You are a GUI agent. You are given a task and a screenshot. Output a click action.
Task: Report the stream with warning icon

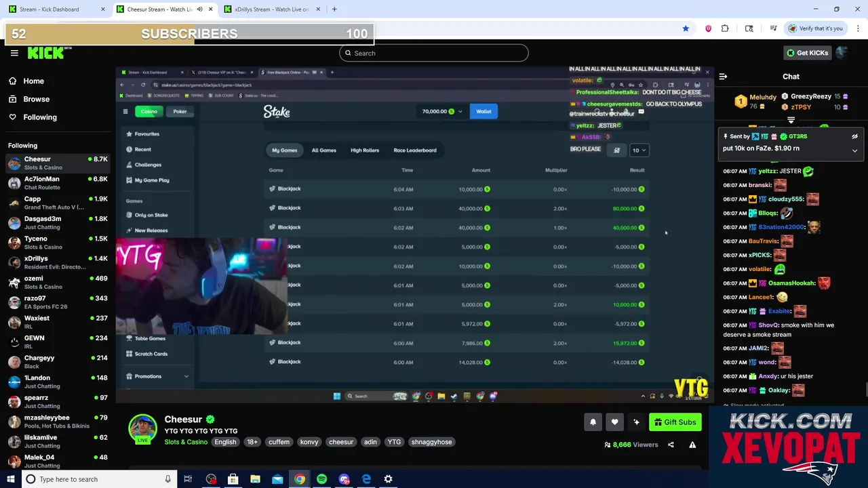tap(692, 445)
